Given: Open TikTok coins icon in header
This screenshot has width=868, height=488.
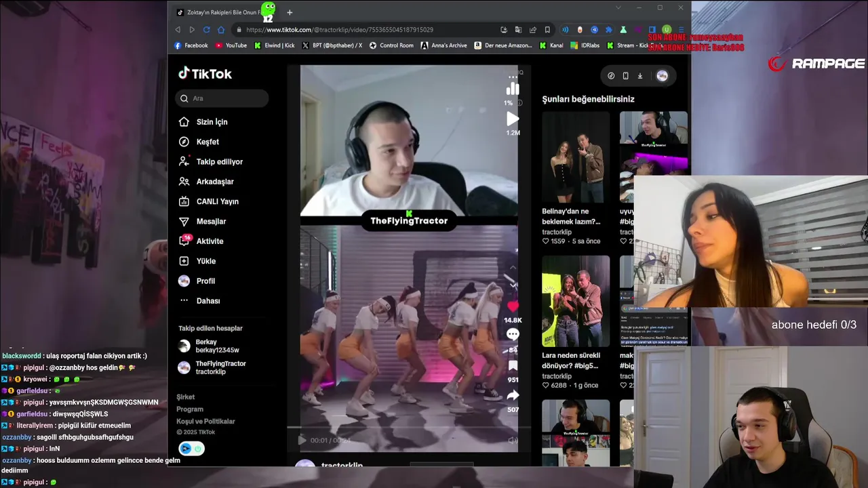Looking at the screenshot, I should pos(611,76).
